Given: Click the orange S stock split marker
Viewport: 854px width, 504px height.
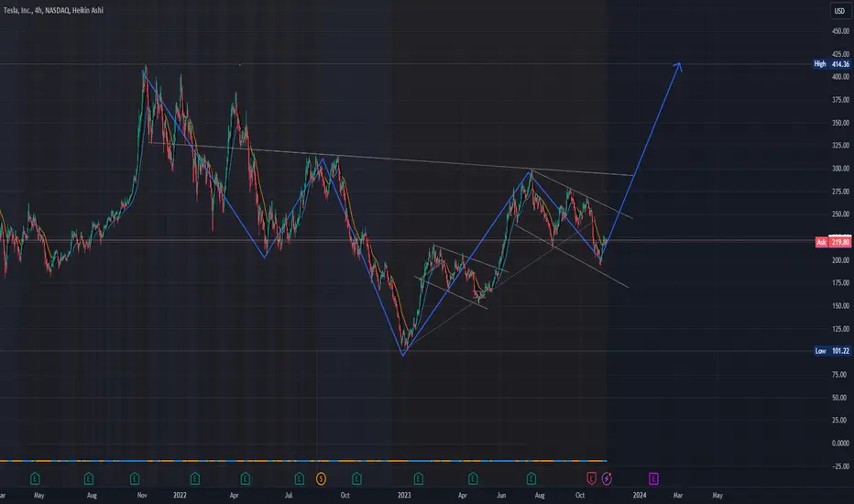Looking at the screenshot, I should coord(322,479).
